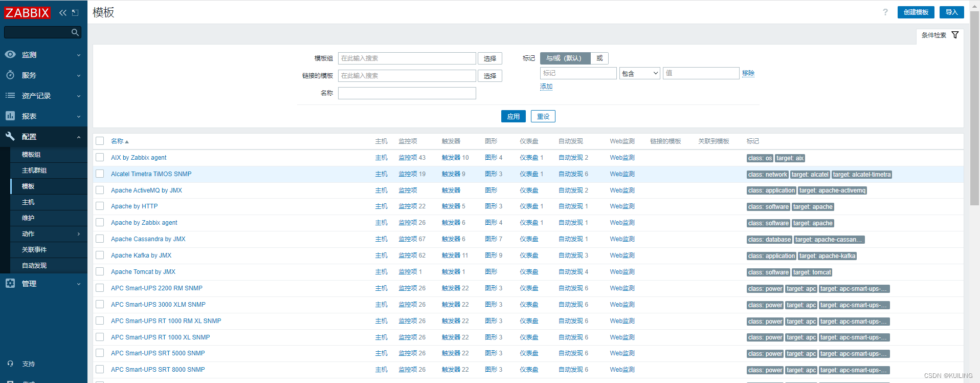This screenshot has width=980, height=383.
Task: Check the Apache by Zabbix agent row
Action: point(100,222)
